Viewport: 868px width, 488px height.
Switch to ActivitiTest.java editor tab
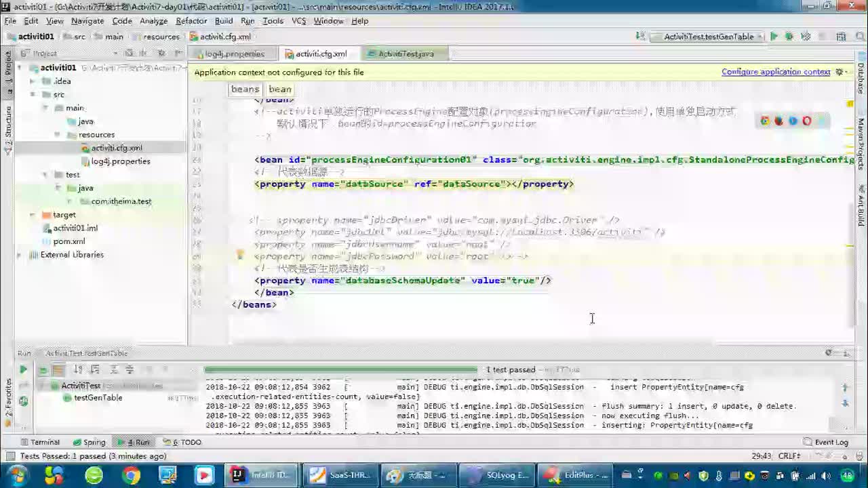point(406,54)
